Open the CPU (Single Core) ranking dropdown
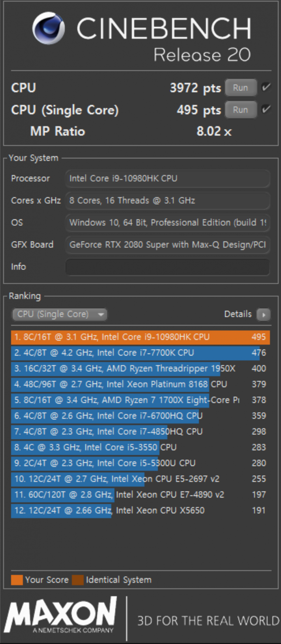The width and height of the screenshot is (281, 644). (60, 314)
